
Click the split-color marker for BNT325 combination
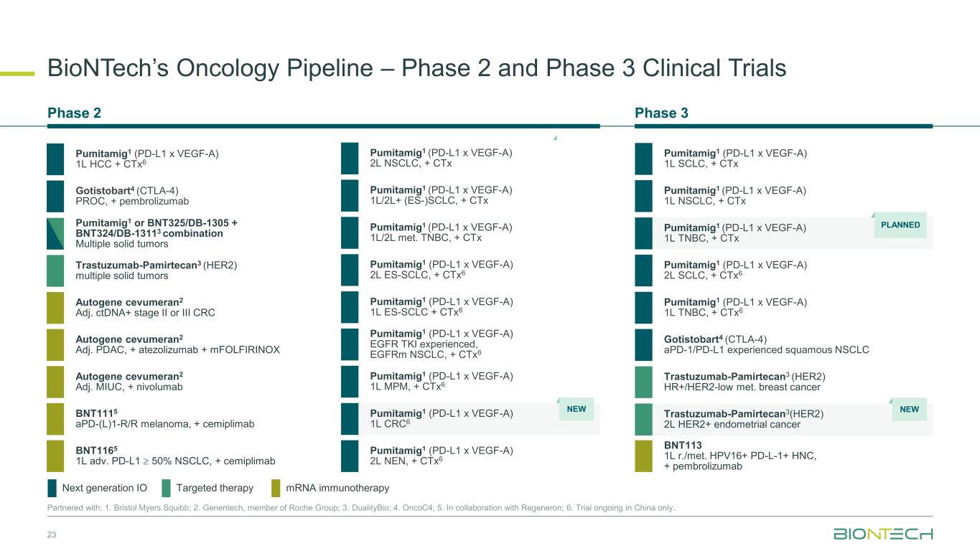point(55,233)
